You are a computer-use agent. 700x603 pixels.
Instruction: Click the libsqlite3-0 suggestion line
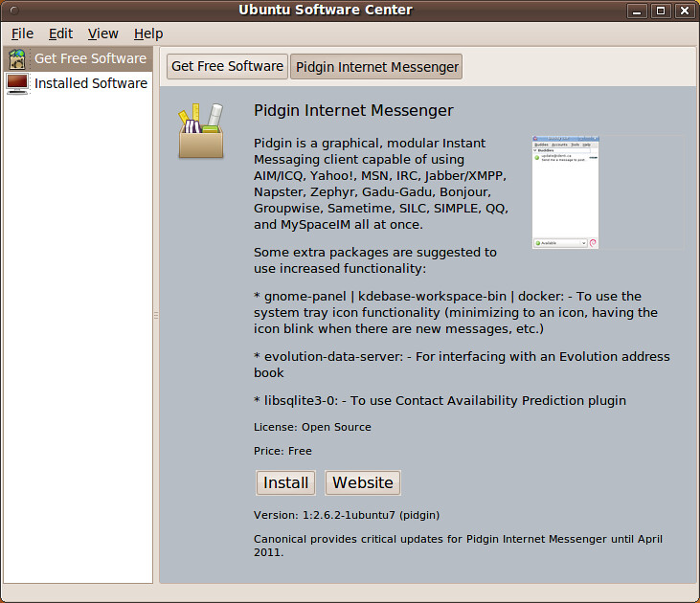coord(440,400)
